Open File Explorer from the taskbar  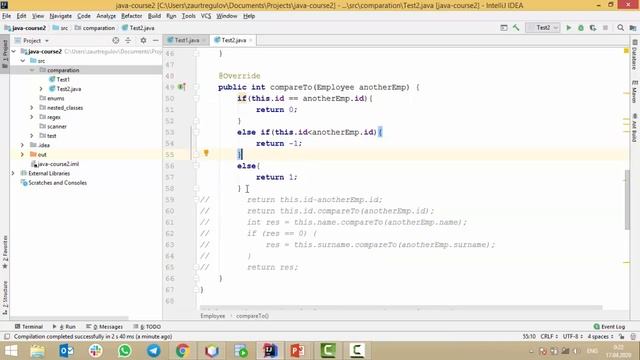coord(38,351)
